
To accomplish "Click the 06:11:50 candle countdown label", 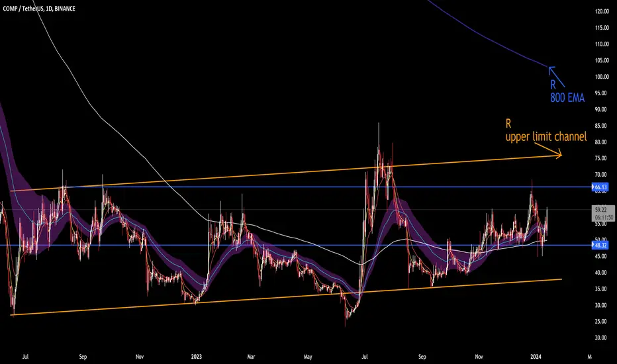I will tap(604, 217).
